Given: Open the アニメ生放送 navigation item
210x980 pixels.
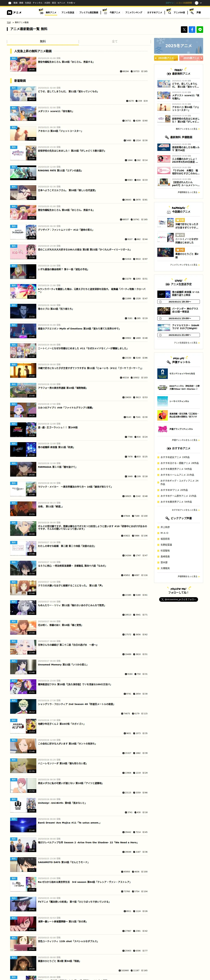Looking at the screenshot, I should (x=68, y=13).
